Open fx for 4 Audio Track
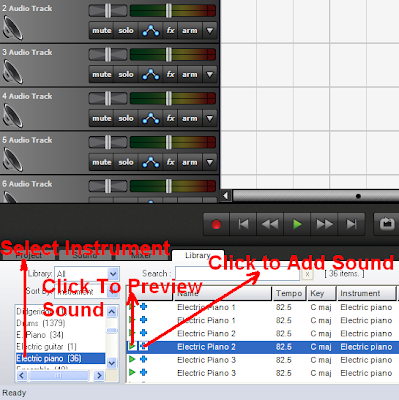Viewport: 399px width, 400px height. coord(170,119)
